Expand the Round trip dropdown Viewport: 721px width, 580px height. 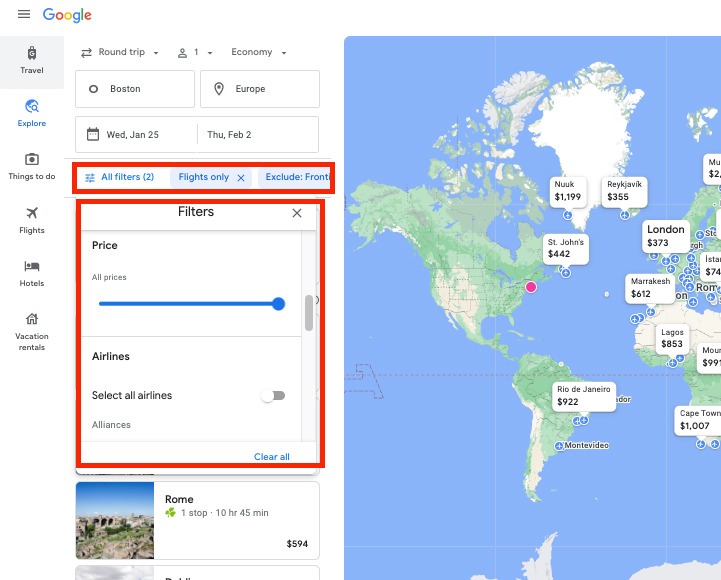(x=114, y=52)
